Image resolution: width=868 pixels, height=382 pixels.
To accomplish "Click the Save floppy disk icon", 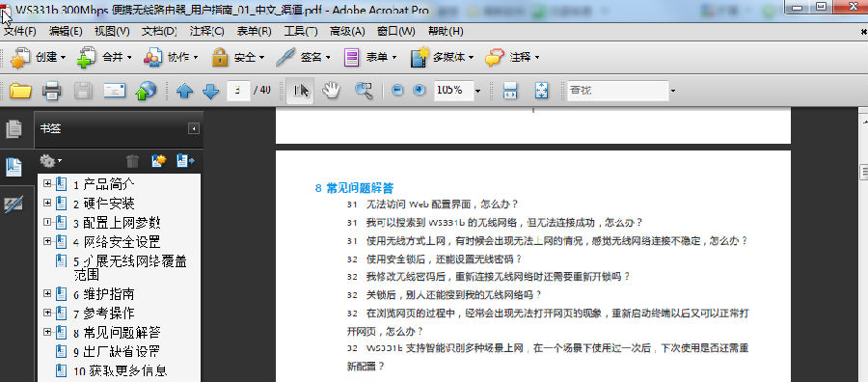I will point(83,91).
